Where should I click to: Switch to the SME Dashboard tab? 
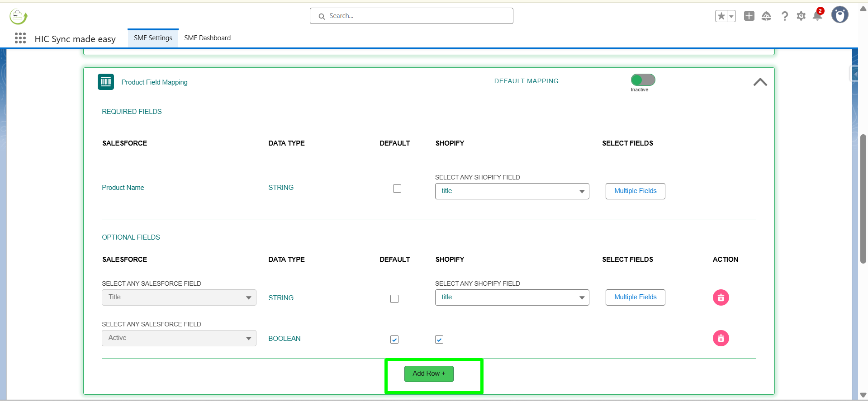pos(207,38)
